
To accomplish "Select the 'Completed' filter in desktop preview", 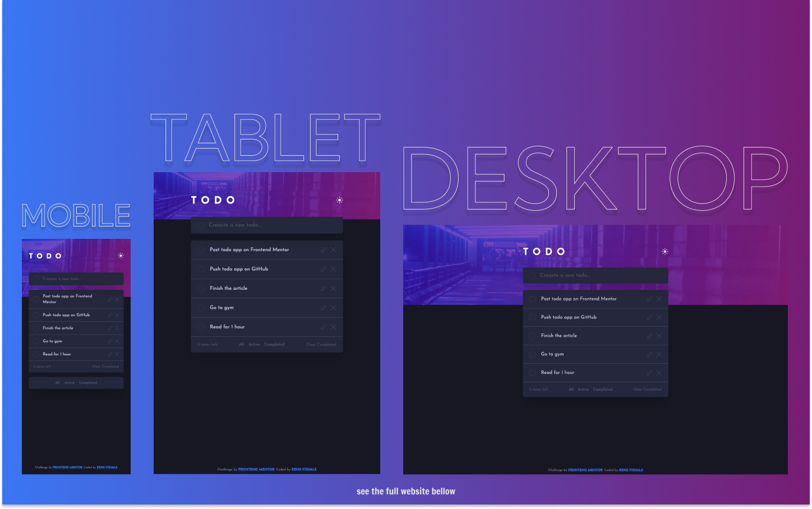I will pyautogui.click(x=603, y=390).
